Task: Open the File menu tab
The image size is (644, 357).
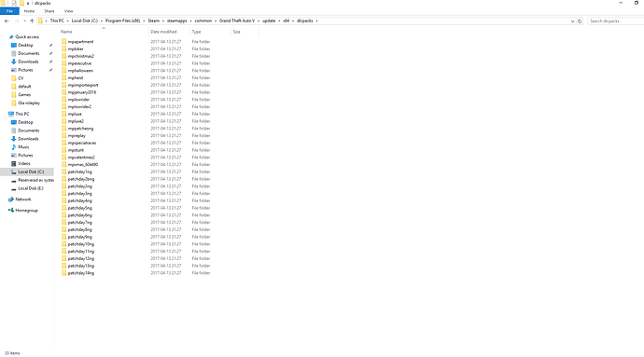Action: coord(9,11)
